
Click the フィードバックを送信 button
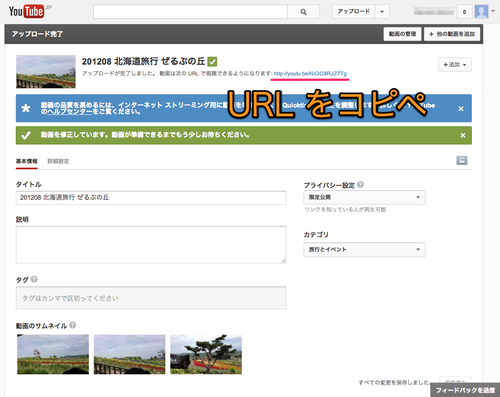pos(465,390)
